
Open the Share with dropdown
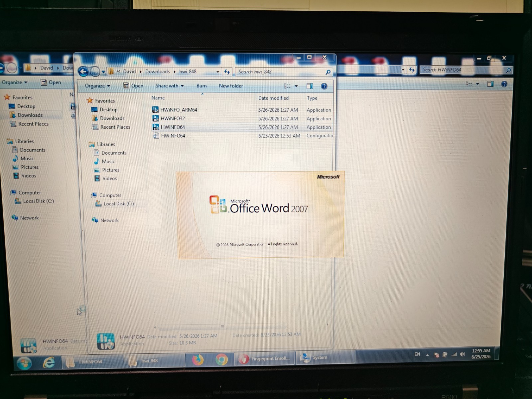click(170, 86)
